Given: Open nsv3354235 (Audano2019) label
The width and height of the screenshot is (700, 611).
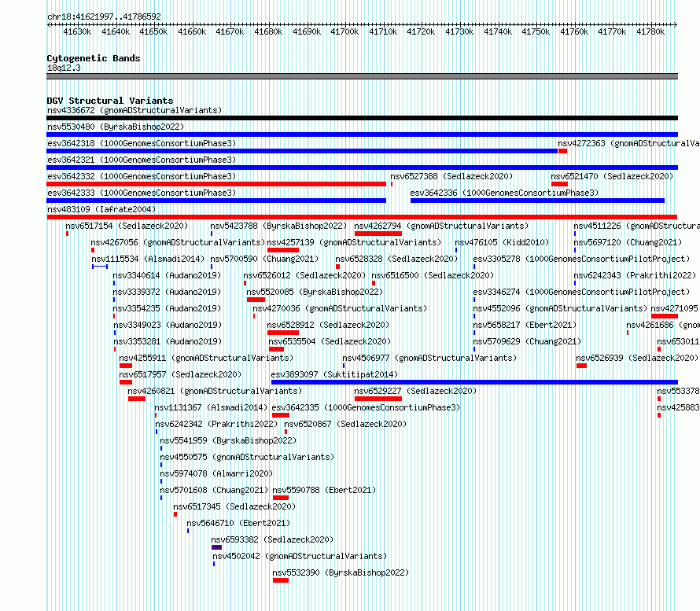Looking at the screenshot, I should (x=167, y=308).
